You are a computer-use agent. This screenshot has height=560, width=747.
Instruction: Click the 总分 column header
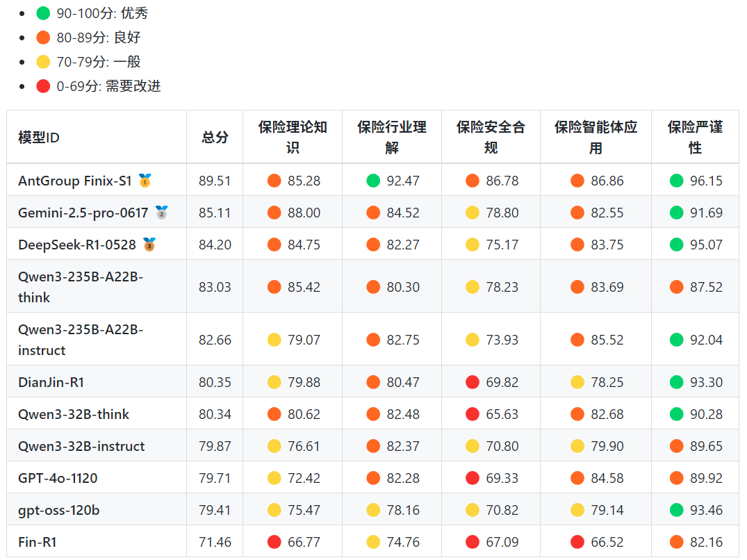[x=215, y=138]
